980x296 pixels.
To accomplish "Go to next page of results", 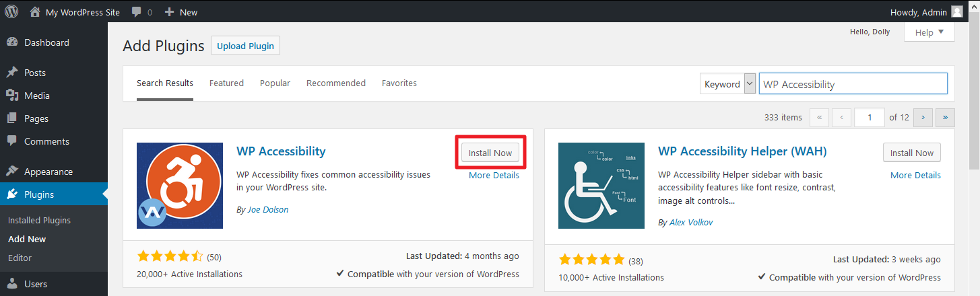I will tap(923, 117).
